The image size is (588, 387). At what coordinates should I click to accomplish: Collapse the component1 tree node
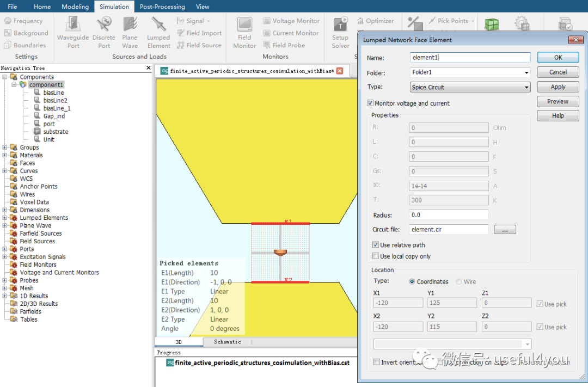click(x=14, y=85)
